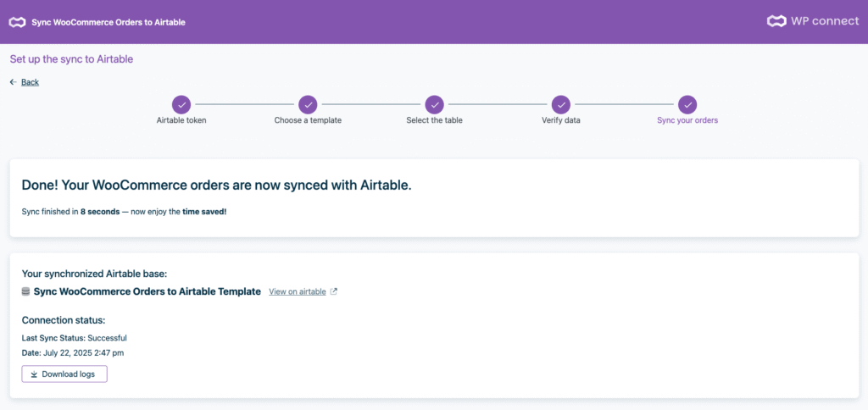Click the Done! orders now synced heading
This screenshot has width=868, height=410.
216,186
